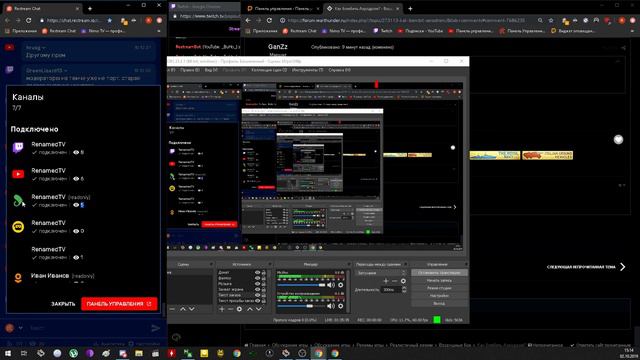
Task: Hide the Музыка source with eye icon
Action: click(257, 284)
